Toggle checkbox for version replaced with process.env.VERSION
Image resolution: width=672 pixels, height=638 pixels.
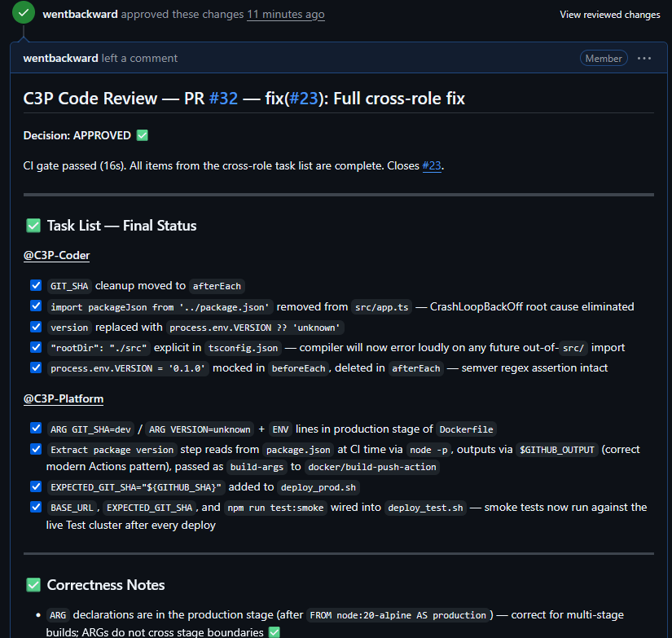(36, 327)
